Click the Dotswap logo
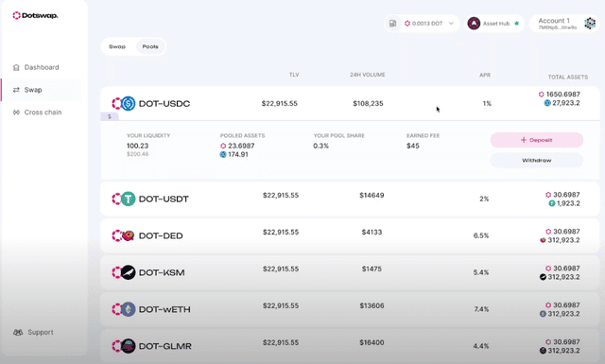Screen dimensions: 605x364 35,15
